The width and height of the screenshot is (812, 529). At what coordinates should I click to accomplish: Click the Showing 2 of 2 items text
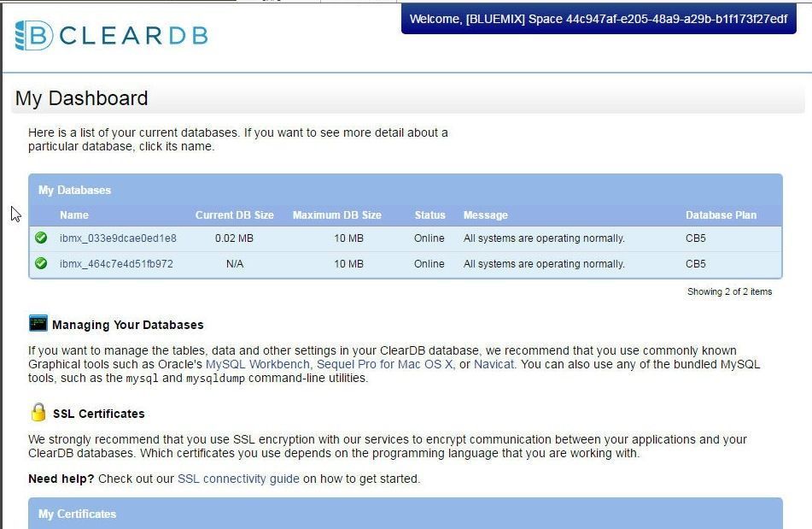coord(730,291)
